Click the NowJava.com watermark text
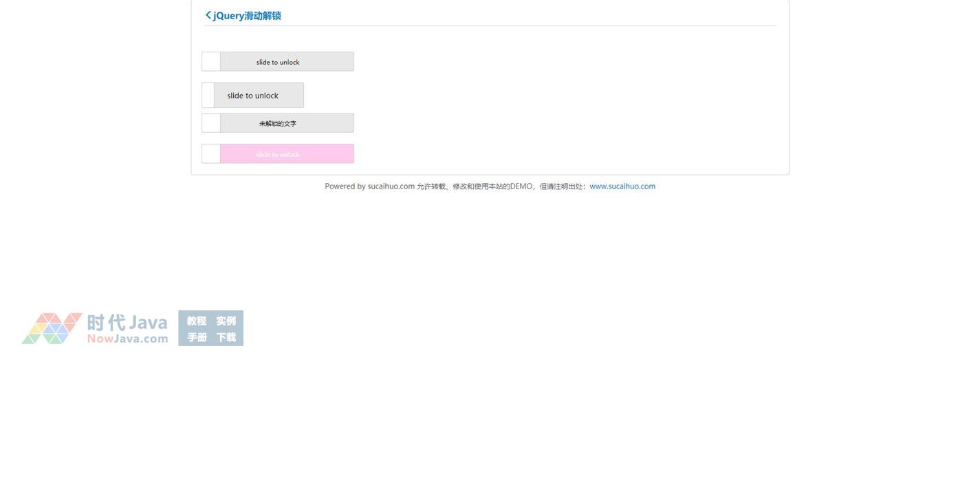The height and width of the screenshot is (494, 980). 127,339
